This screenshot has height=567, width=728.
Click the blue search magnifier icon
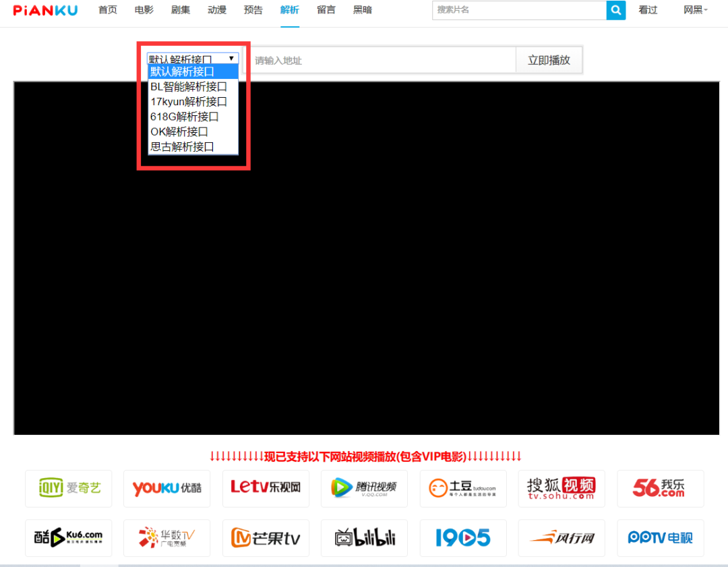click(x=616, y=10)
